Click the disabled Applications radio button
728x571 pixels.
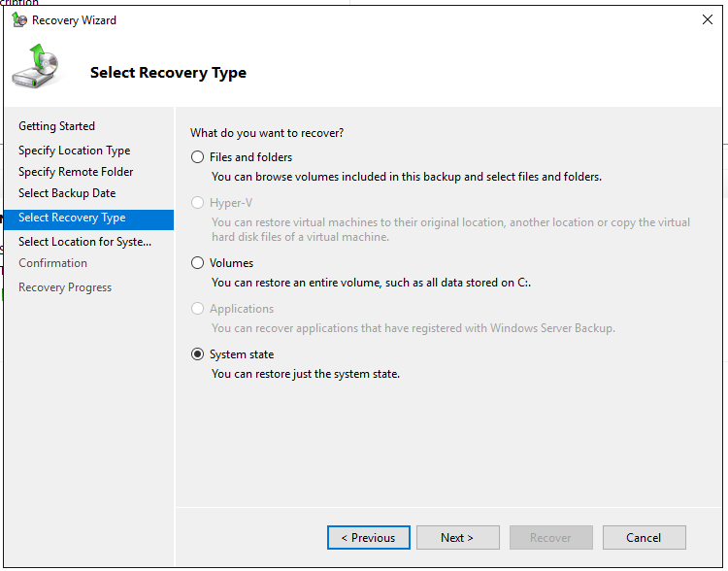198,309
